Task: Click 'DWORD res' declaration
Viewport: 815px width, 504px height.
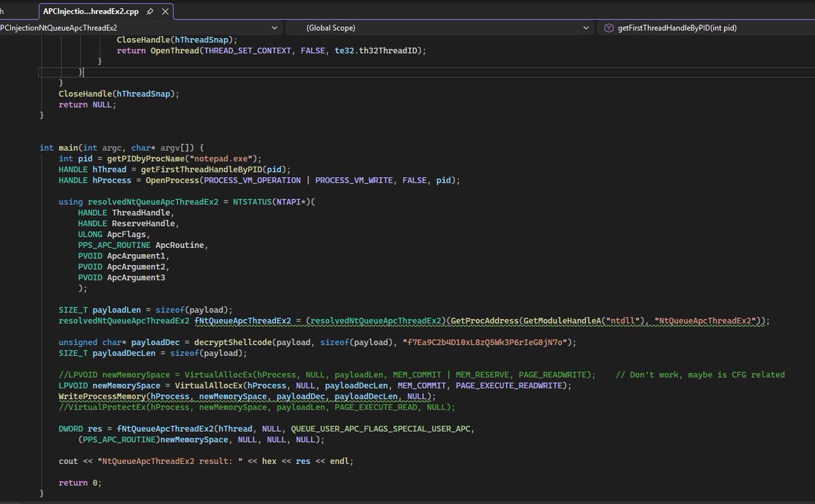Action: 80,429
